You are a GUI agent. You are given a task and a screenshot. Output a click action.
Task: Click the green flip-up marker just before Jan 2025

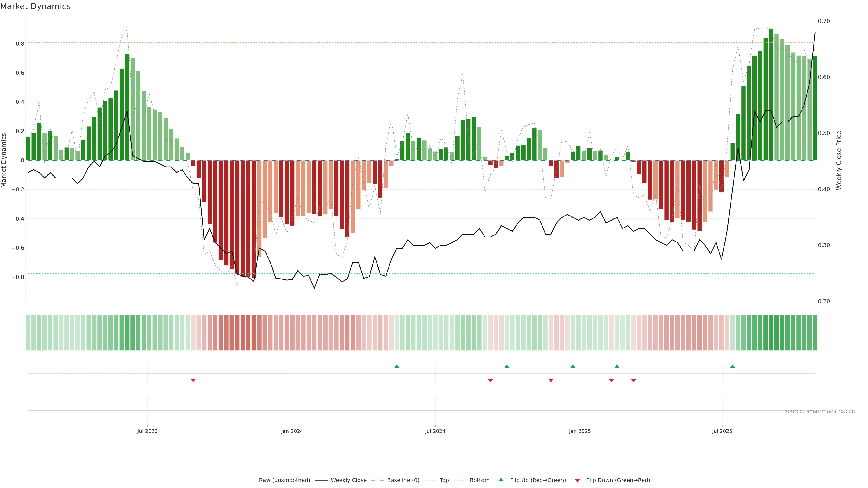tap(573, 366)
